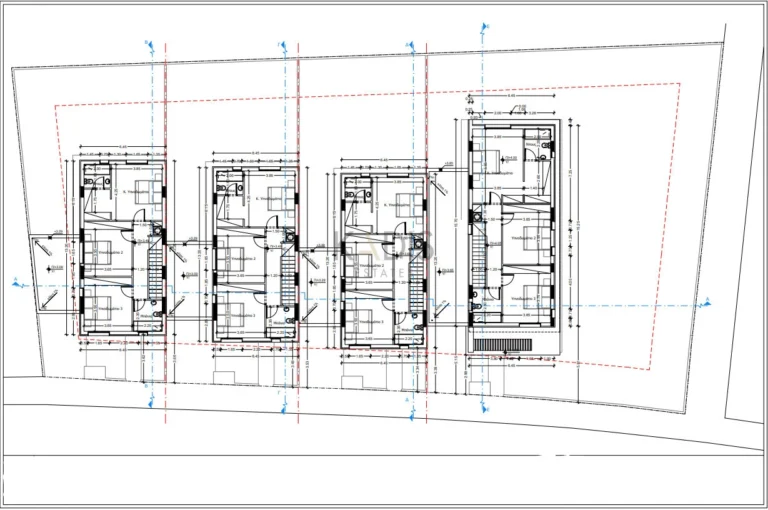The image size is (768, 510).
Task: Select the 6.45 dimension above the first house
Action: (123, 146)
